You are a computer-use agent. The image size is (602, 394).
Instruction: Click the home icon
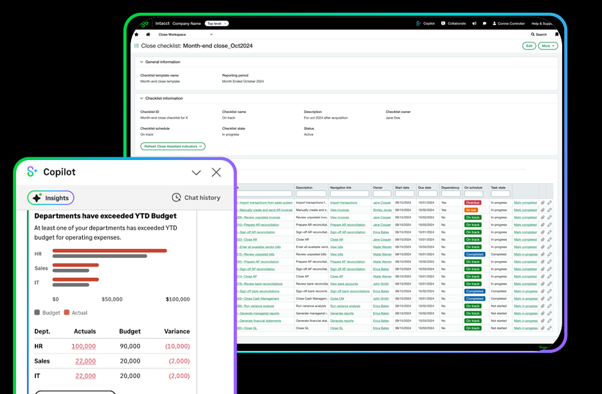[x=148, y=34]
